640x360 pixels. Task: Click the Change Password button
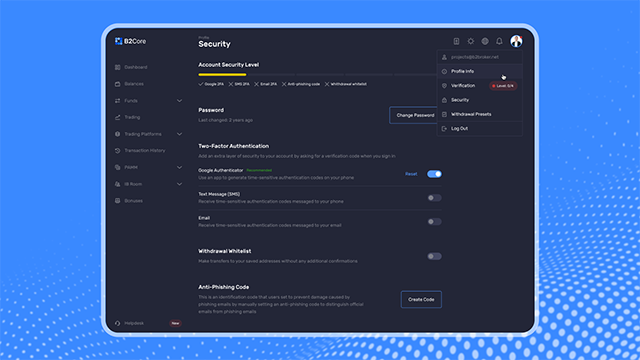(x=413, y=116)
